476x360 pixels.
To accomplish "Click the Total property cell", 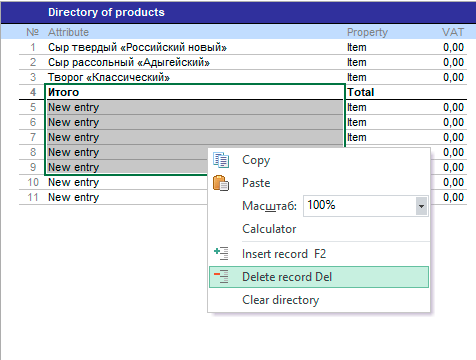I will click(360, 92).
